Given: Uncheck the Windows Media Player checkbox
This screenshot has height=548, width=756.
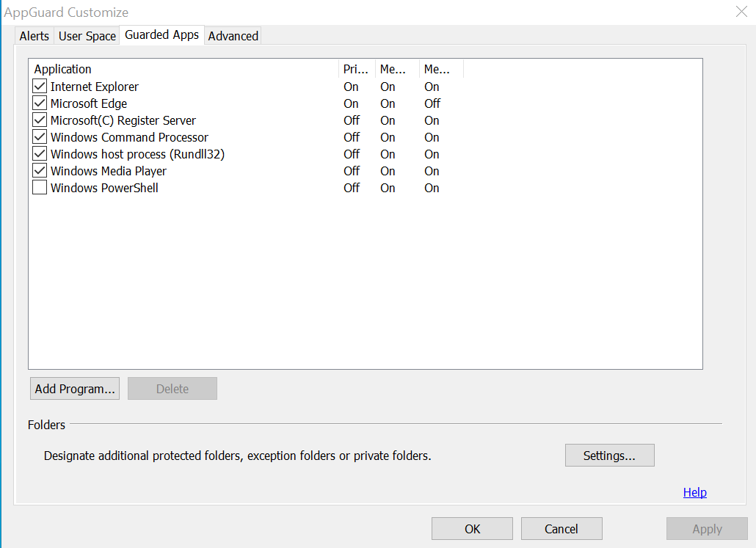Looking at the screenshot, I should coord(40,171).
